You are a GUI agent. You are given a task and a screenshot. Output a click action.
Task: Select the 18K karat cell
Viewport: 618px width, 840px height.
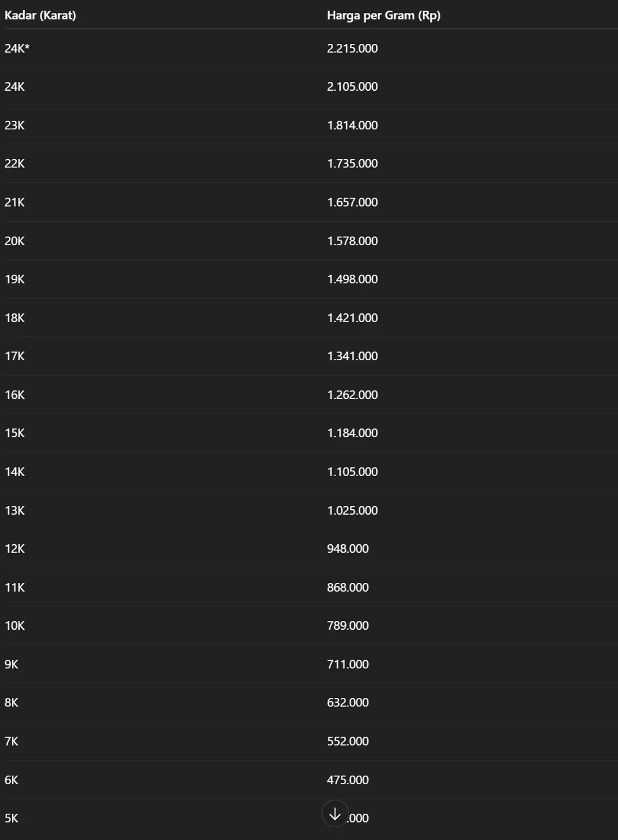(14, 318)
